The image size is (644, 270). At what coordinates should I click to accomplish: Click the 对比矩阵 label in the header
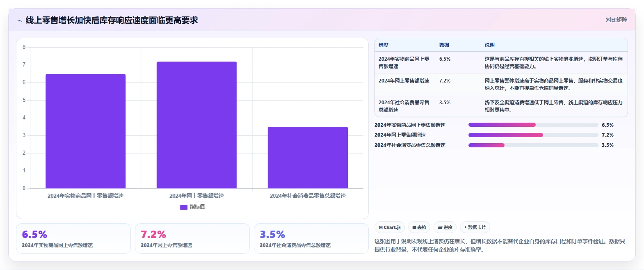(617, 20)
